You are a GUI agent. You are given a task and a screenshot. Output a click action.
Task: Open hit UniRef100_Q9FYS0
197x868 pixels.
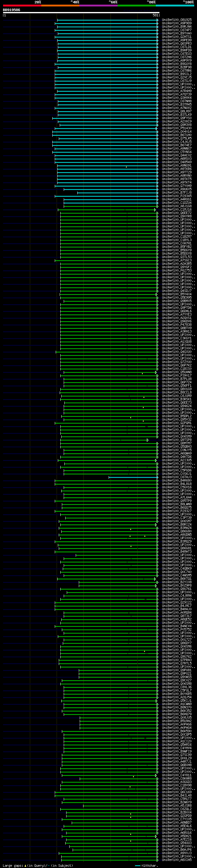(x=177, y=118)
